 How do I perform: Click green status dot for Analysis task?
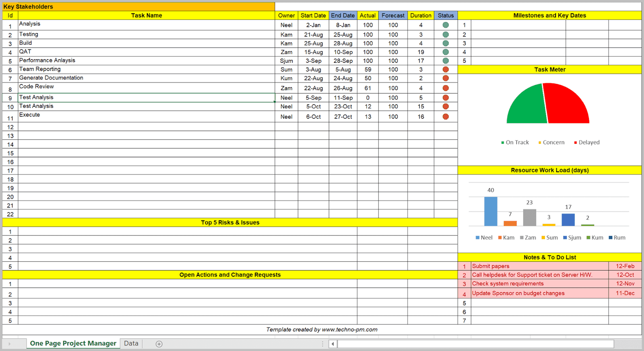click(446, 25)
